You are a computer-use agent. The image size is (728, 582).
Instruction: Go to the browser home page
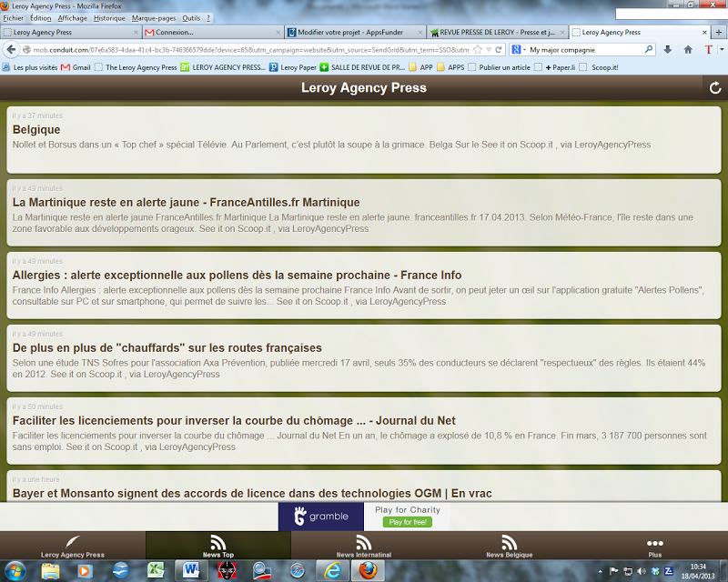click(x=688, y=50)
